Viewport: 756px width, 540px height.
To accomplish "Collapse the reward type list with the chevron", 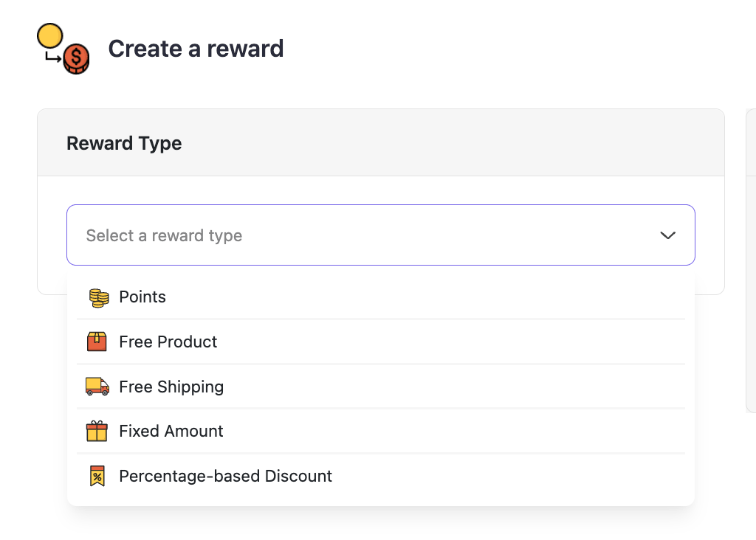I will pos(667,235).
